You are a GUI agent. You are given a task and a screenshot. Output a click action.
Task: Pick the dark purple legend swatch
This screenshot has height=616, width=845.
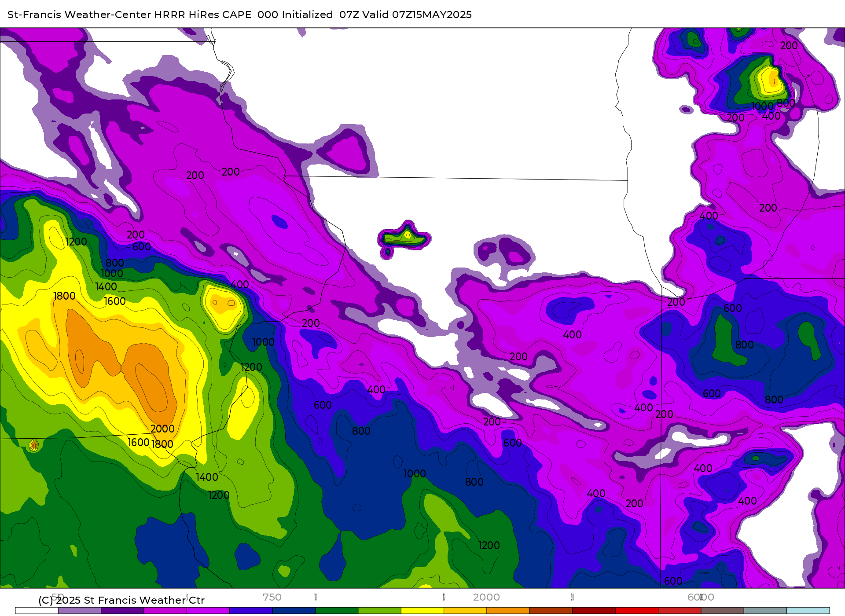122,611
